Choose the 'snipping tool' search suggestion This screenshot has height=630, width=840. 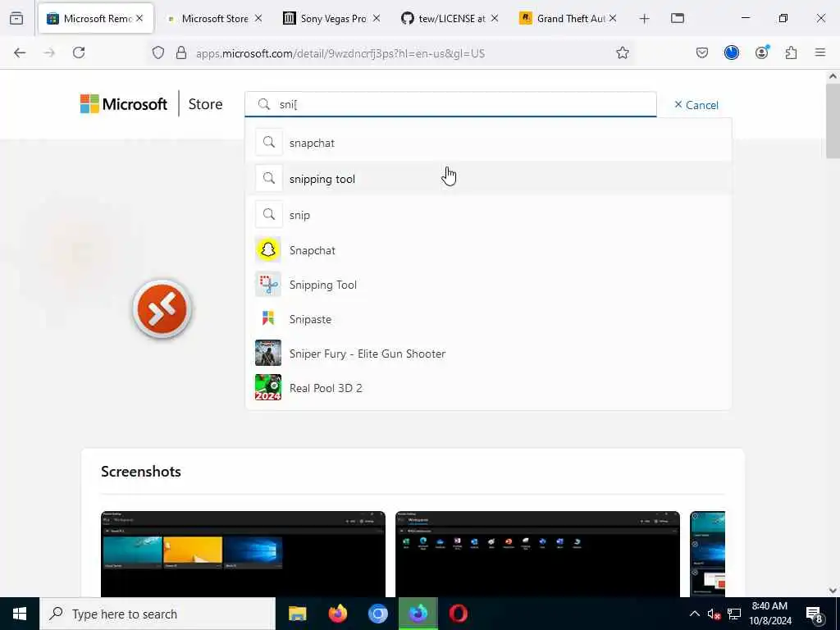[x=489, y=178]
